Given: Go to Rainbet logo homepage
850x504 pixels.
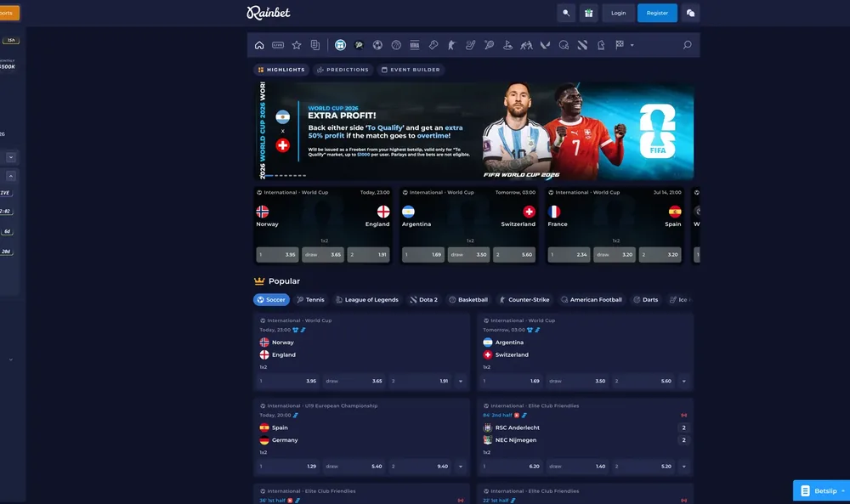Looking at the screenshot, I should pos(269,13).
